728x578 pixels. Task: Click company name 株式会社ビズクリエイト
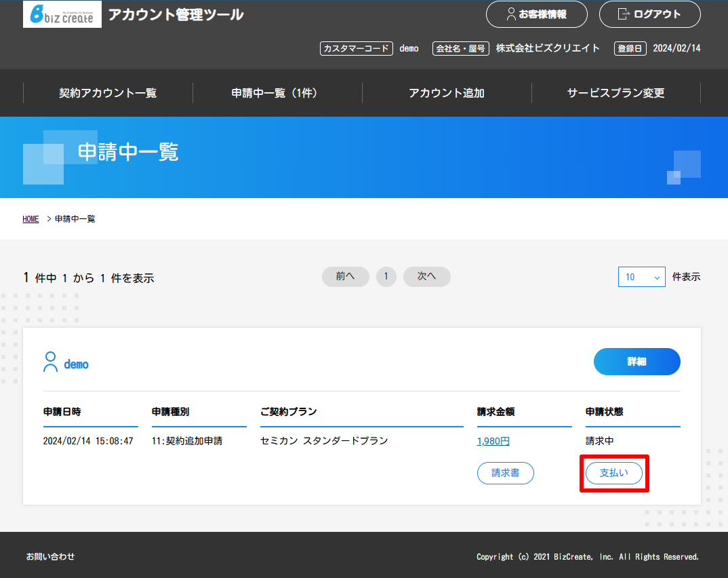point(548,48)
